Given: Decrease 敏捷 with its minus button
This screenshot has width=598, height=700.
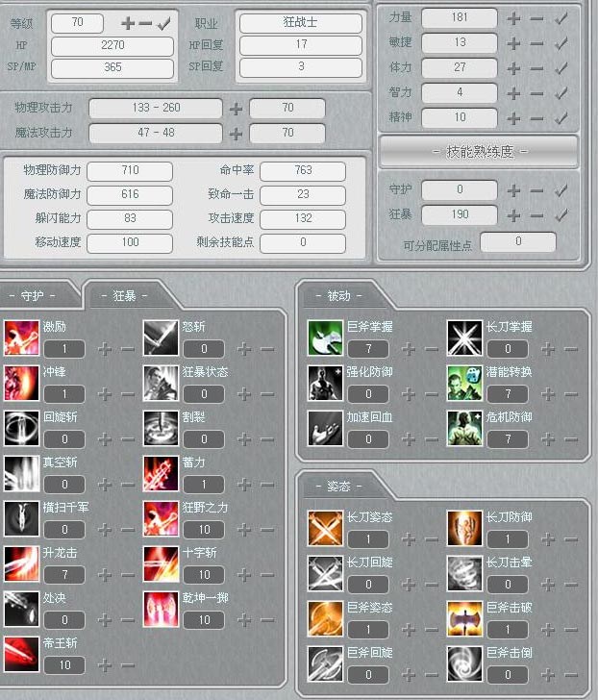Looking at the screenshot, I should (x=536, y=44).
